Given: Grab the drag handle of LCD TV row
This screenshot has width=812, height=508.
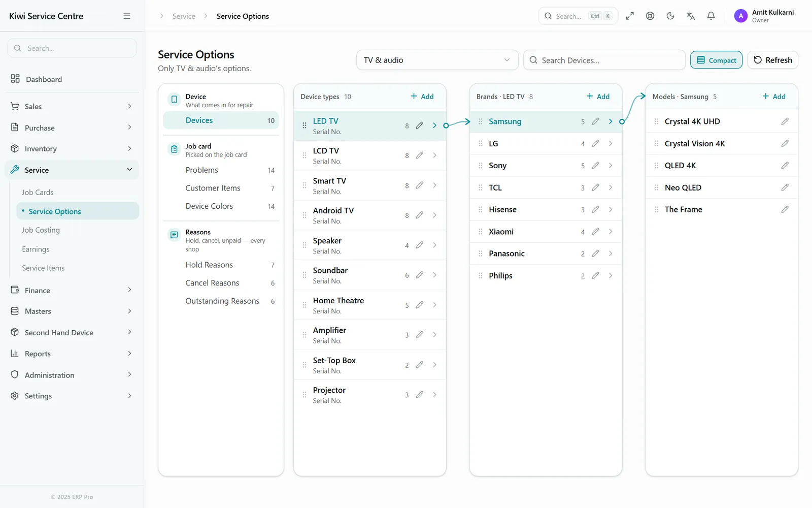Looking at the screenshot, I should pyautogui.click(x=304, y=155).
